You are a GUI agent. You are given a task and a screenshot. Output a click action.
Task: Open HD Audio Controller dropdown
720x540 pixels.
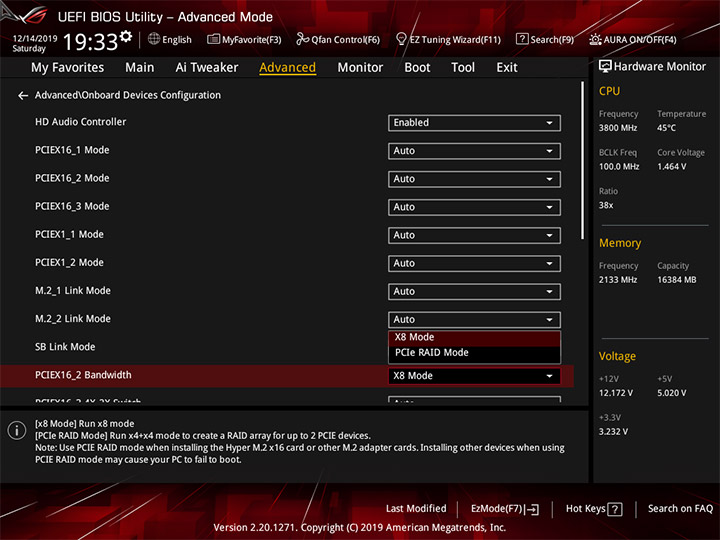[x=474, y=123]
